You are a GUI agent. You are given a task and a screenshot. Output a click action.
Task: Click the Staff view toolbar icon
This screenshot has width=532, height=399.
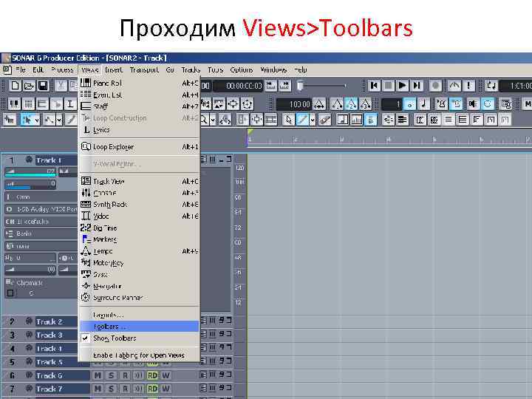[x=42, y=104]
